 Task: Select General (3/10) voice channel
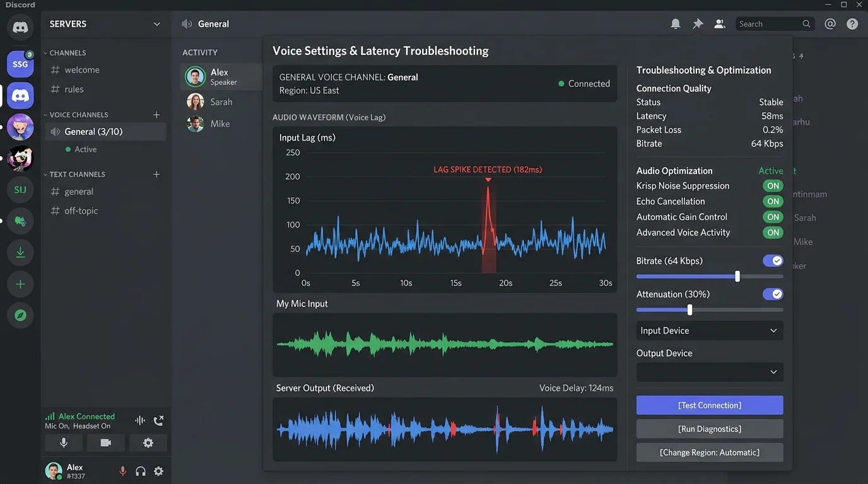[105, 132]
